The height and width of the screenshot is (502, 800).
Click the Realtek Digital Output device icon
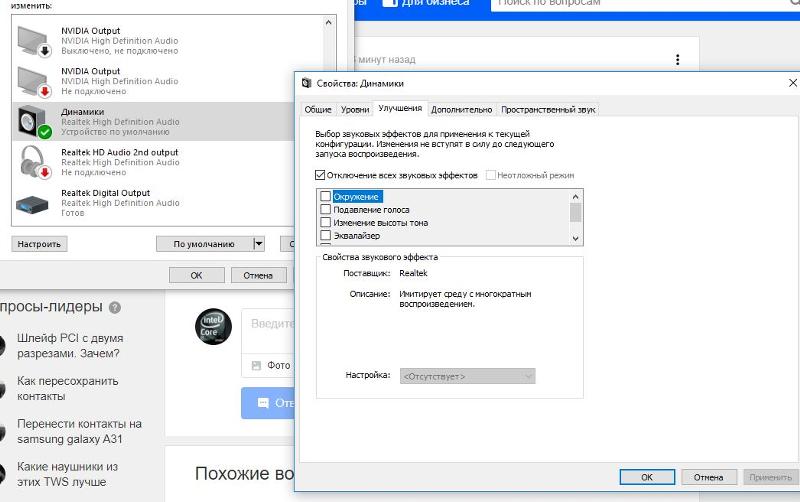click(x=32, y=205)
